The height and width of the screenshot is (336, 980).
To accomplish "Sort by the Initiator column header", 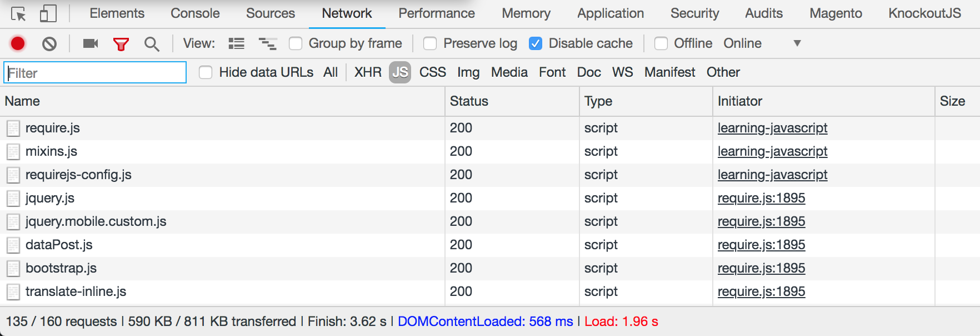I will tap(823, 101).
